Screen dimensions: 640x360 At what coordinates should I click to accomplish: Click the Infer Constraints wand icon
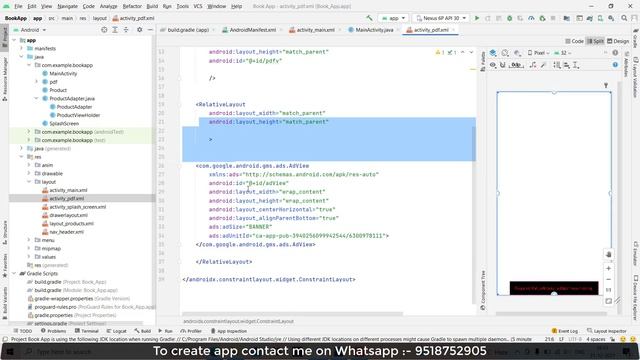[x=543, y=65]
